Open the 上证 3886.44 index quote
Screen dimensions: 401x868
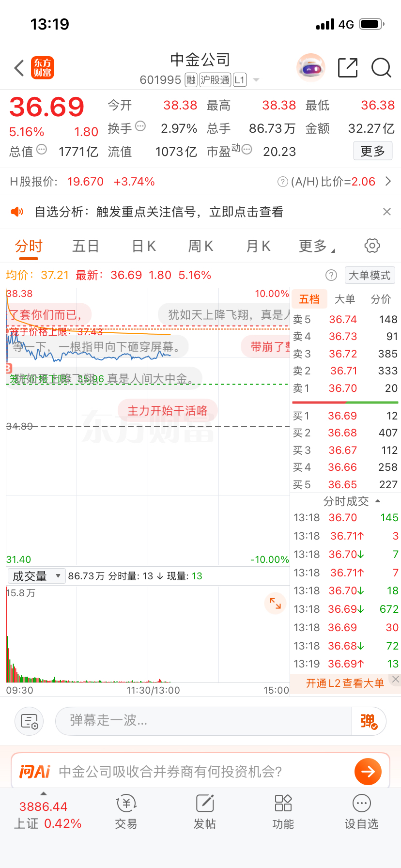47,815
